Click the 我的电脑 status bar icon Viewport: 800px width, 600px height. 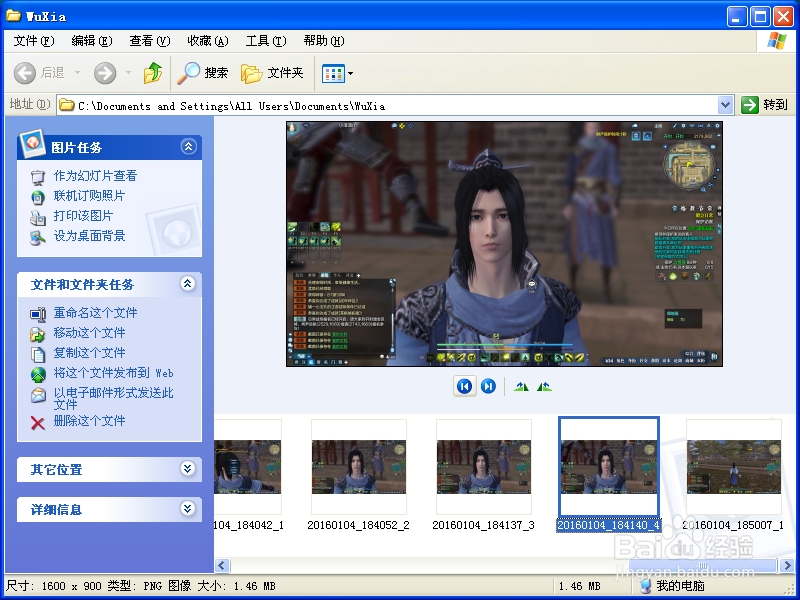645,586
